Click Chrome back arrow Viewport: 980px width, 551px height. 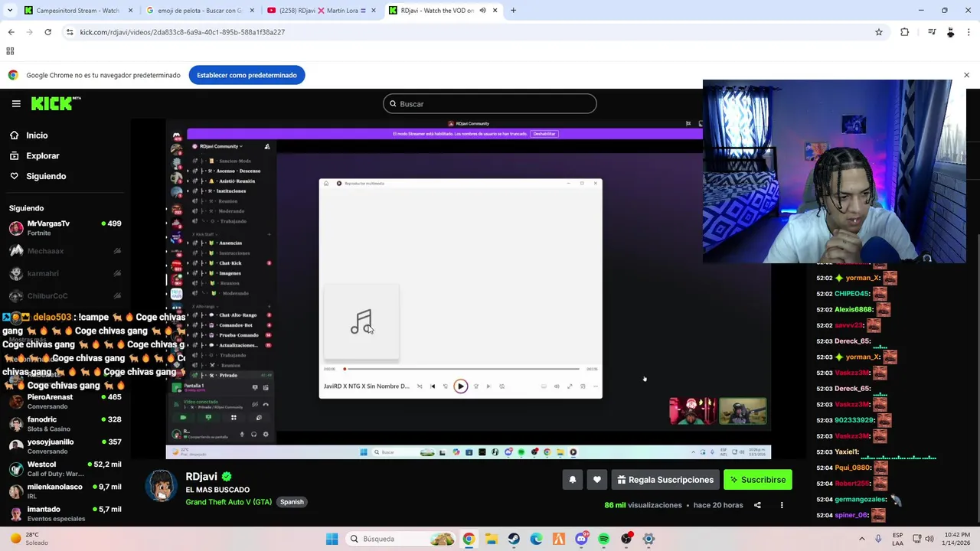pyautogui.click(x=11, y=32)
